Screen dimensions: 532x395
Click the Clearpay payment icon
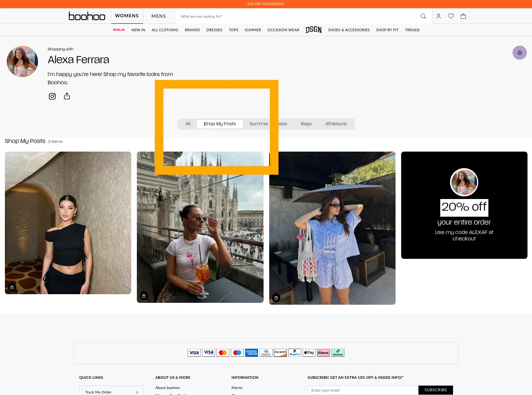[x=338, y=353]
